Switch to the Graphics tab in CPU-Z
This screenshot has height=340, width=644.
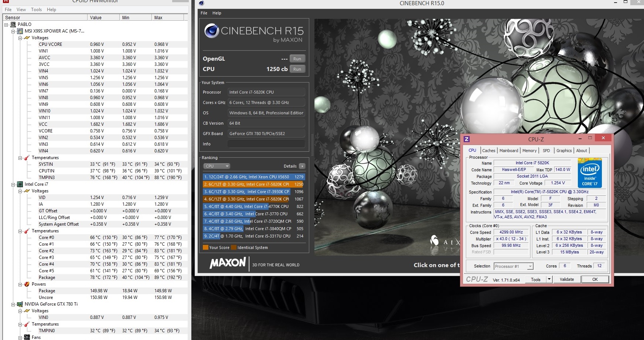[x=564, y=151]
